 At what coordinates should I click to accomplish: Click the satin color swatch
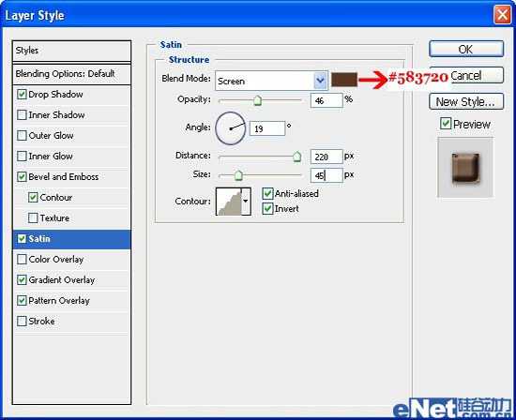(344, 80)
